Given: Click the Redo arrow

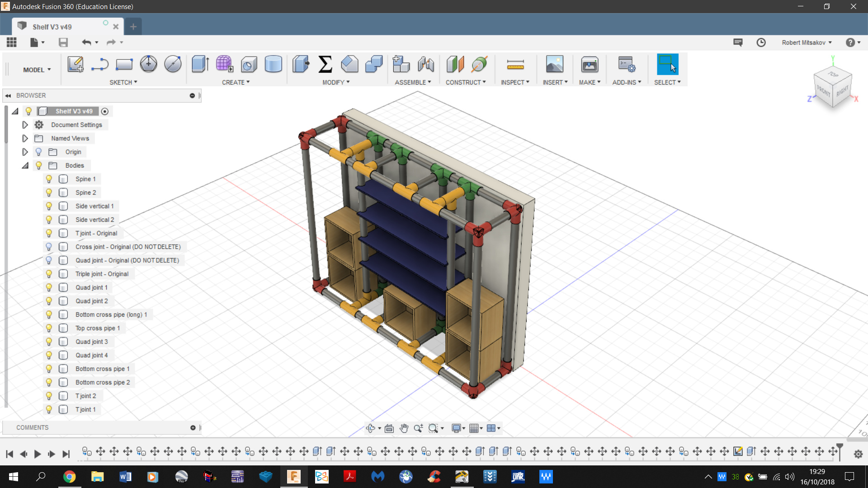Looking at the screenshot, I should click(x=111, y=42).
